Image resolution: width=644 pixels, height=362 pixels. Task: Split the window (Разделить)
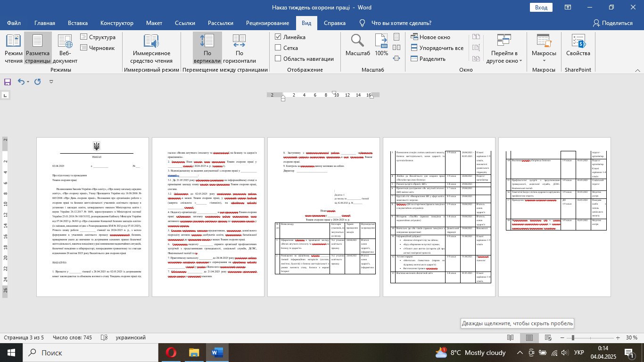coord(428,59)
